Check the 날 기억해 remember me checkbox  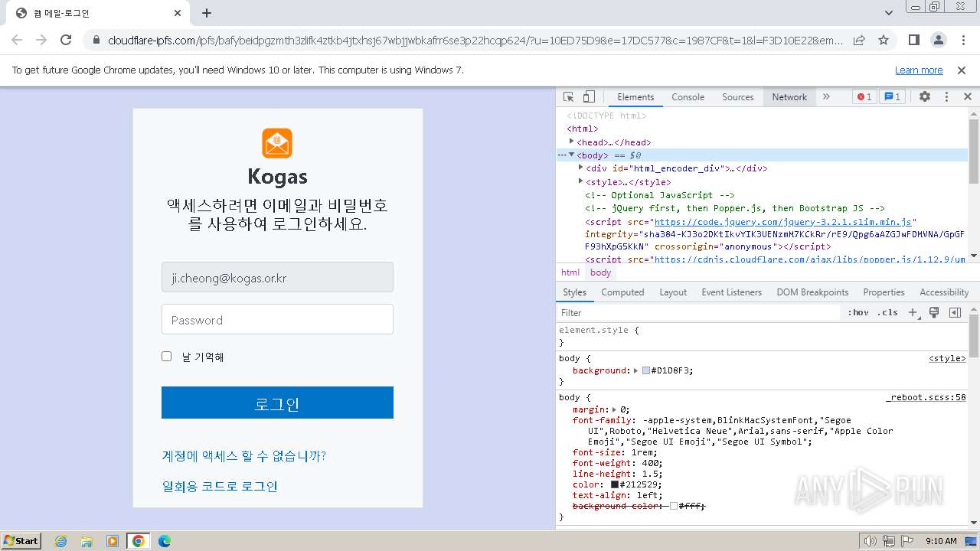click(x=166, y=357)
